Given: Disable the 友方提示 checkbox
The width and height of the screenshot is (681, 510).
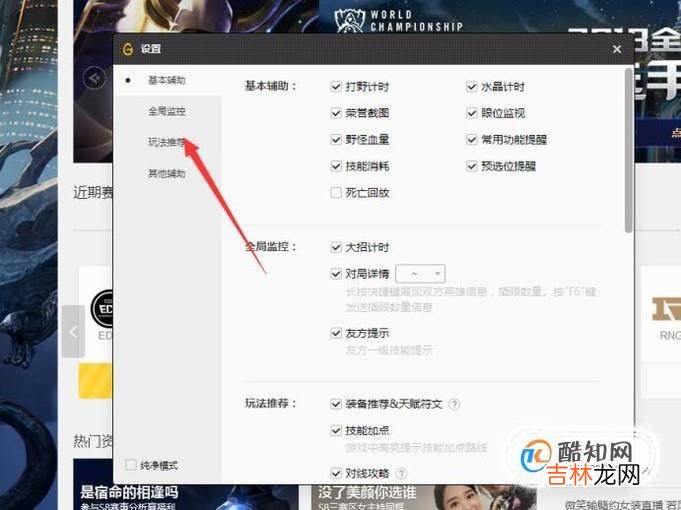Looking at the screenshot, I should 337,333.
